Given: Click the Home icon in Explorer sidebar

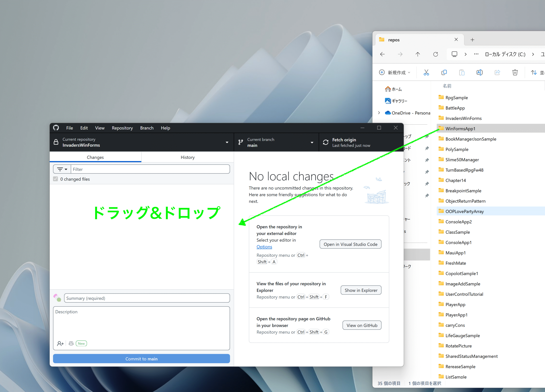Looking at the screenshot, I should coord(388,89).
